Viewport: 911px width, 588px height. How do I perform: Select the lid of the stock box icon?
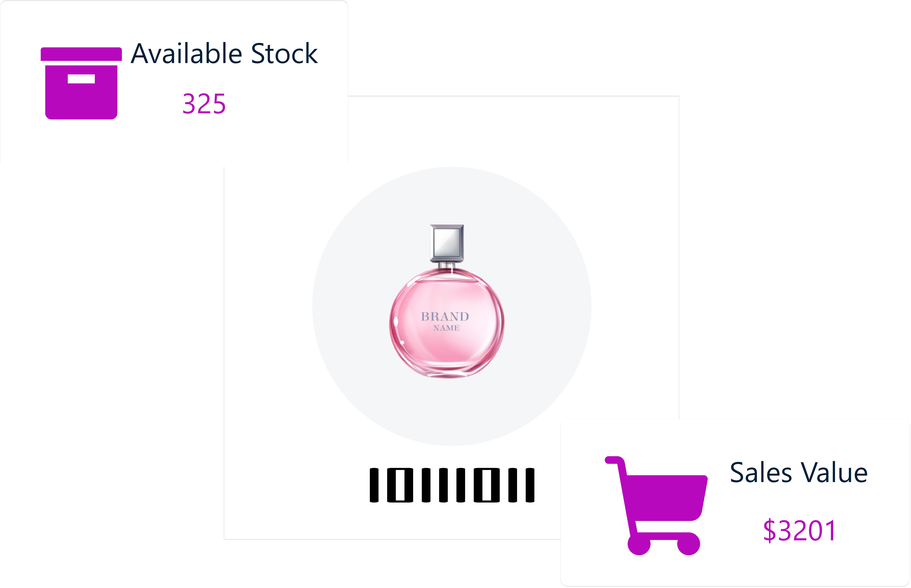[81, 54]
